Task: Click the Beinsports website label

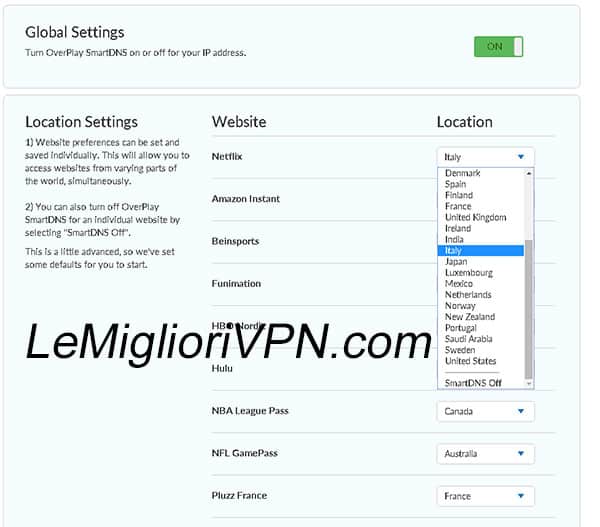Action: pos(235,241)
